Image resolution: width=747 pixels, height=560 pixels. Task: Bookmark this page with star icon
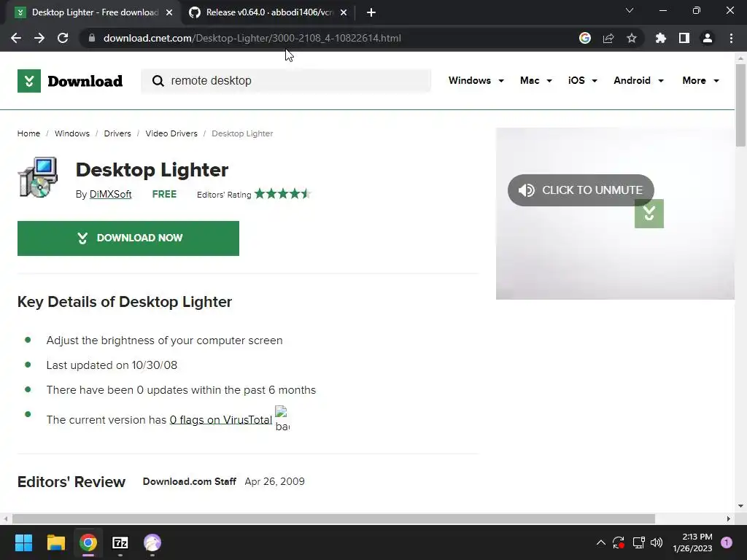(632, 38)
